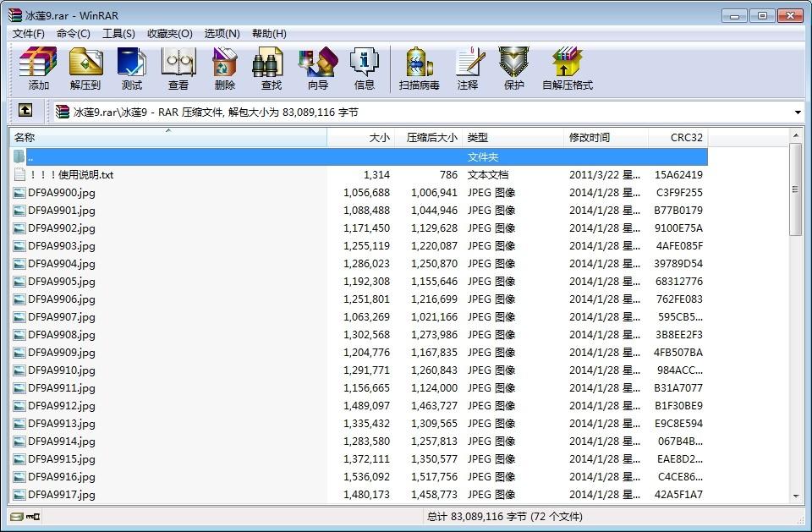The image size is (812, 532).
Task: Launch the 向导 (Wizard) tool
Action: point(317,68)
